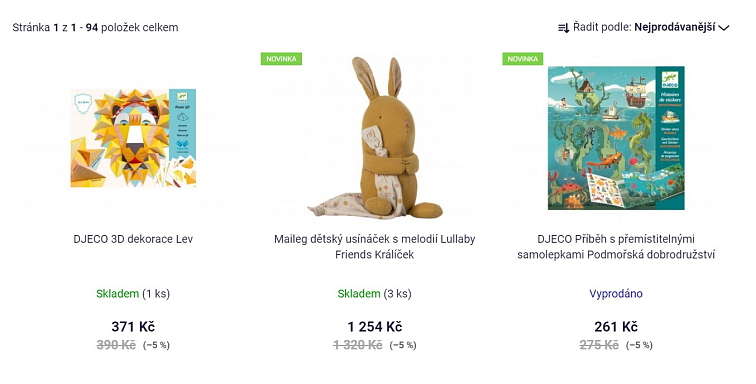Open DJECO Příběh s přemístitelnými samolepkami link

pos(616,247)
